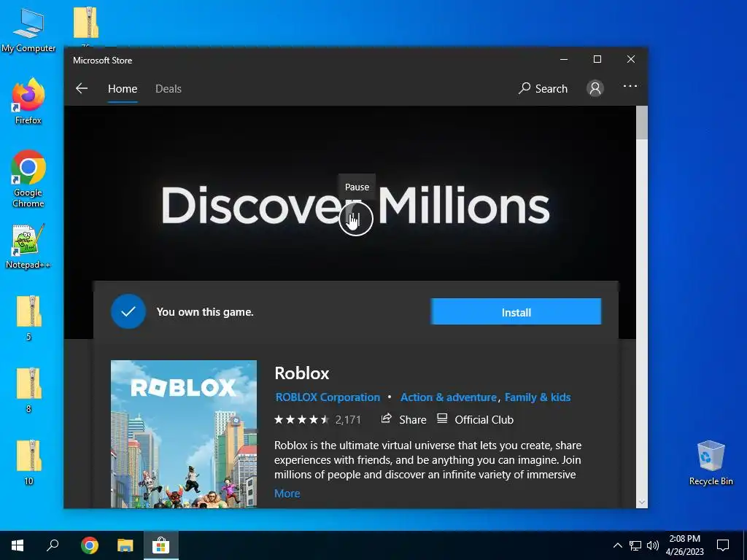747x560 pixels.
Task: Click the Microsoft Store taskbar icon
Action: [161, 545]
